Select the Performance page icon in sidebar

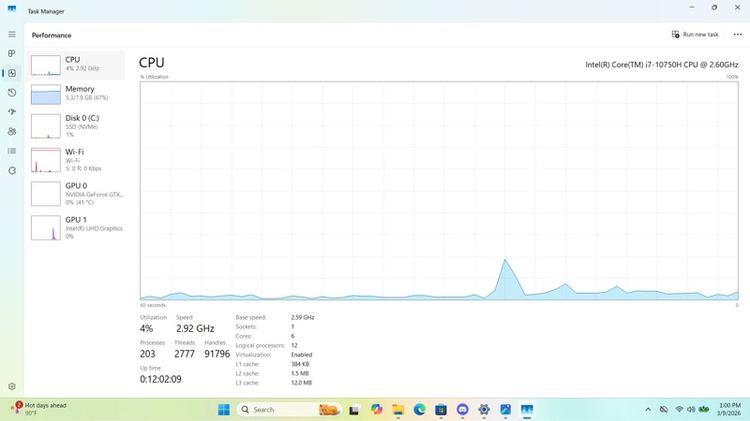click(x=12, y=73)
